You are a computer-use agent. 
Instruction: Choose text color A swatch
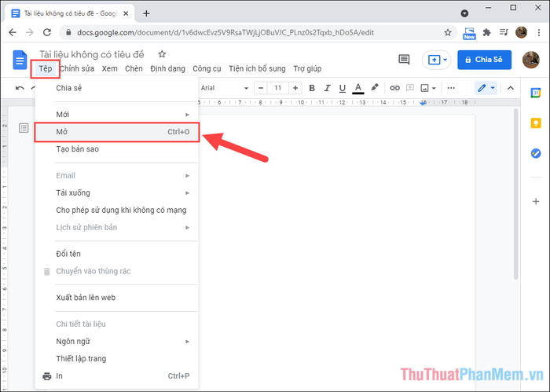(357, 88)
